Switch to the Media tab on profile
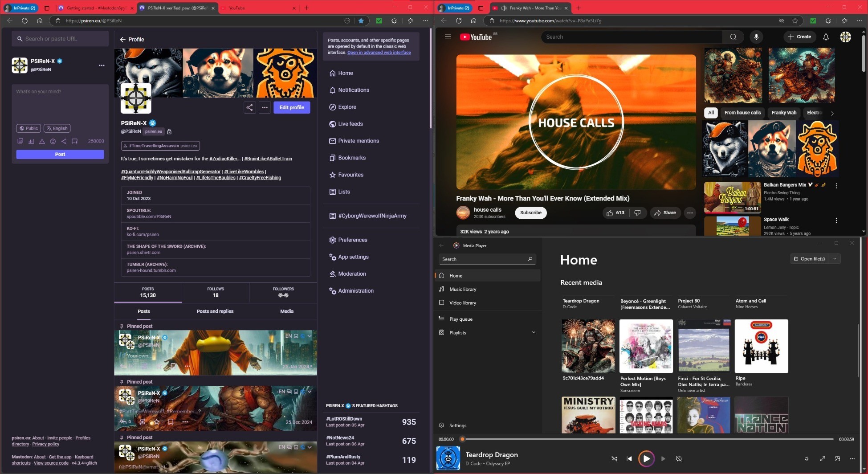This screenshot has width=868, height=474. pos(287,311)
